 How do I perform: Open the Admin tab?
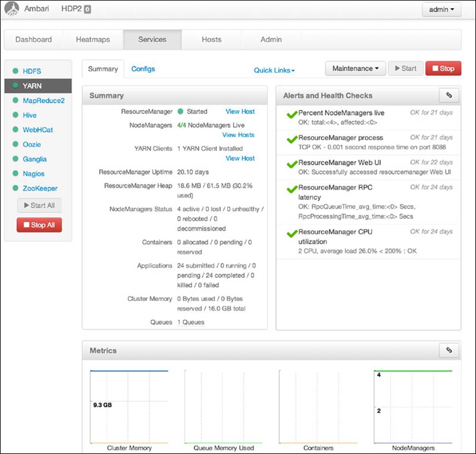coord(271,40)
